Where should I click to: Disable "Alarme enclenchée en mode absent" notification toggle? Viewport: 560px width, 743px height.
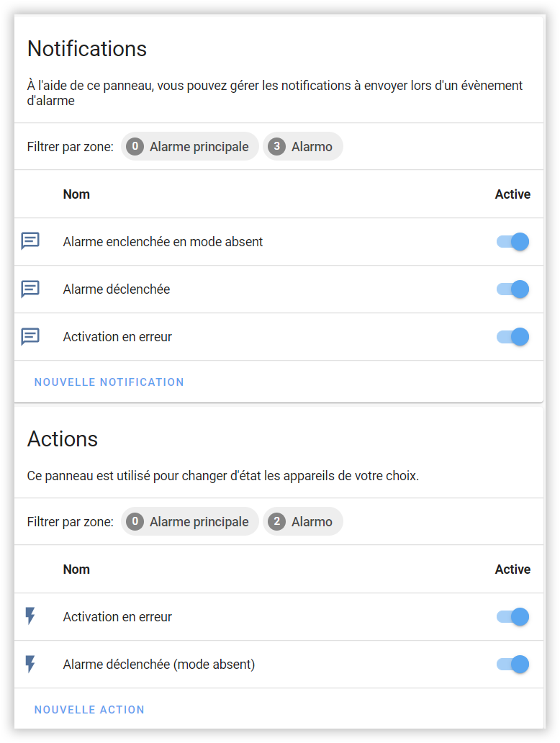pyautogui.click(x=513, y=242)
